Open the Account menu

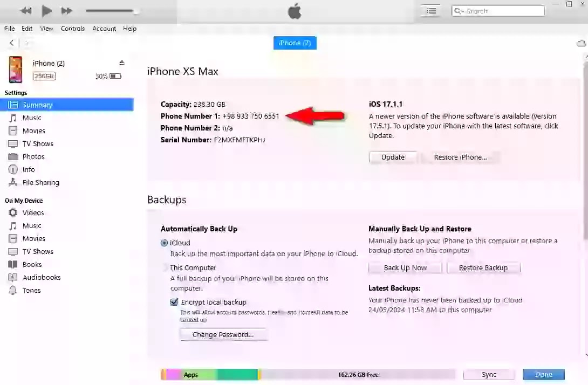click(x=104, y=29)
